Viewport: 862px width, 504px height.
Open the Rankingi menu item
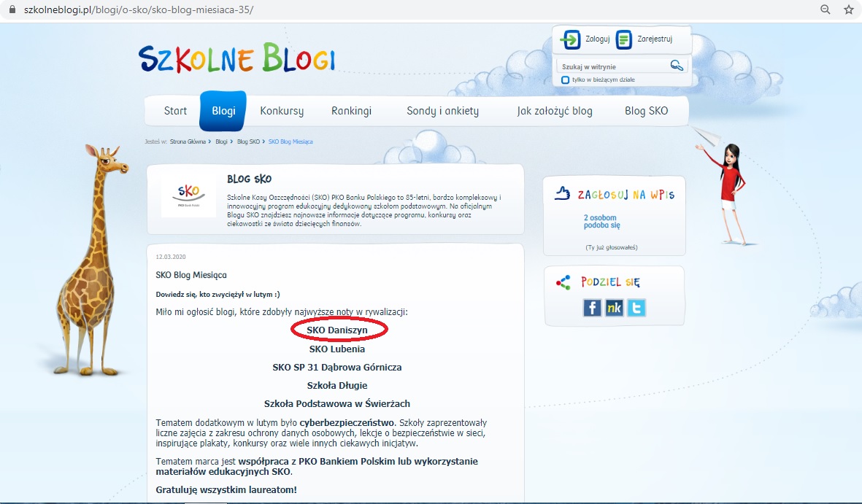[351, 111]
